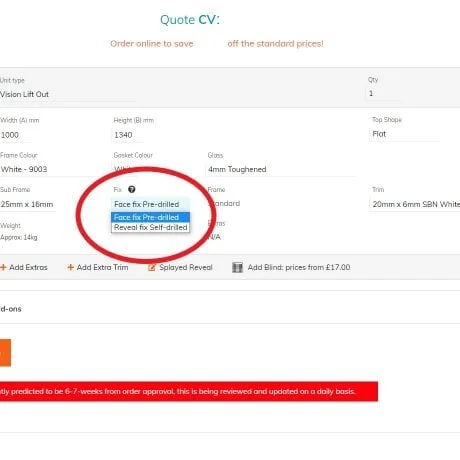Choose Reveal fix Self-drilled option
460x460 pixels.
pyautogui.click(x=150, y=227)
